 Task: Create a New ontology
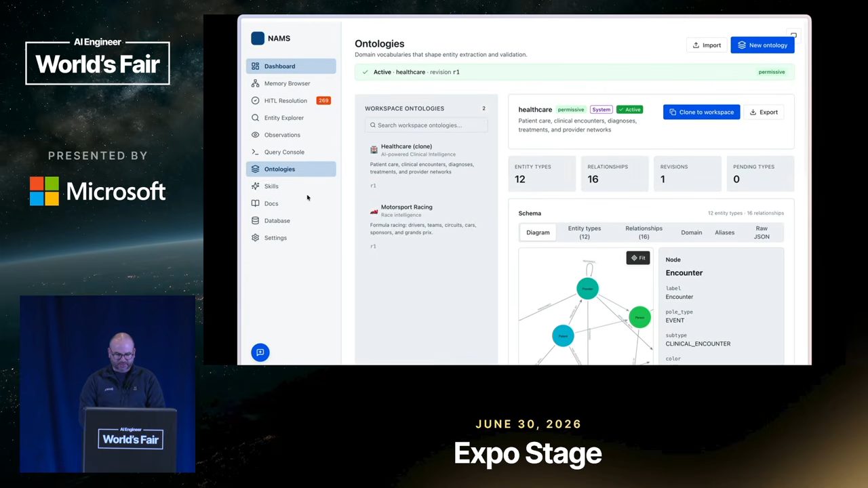tap(762, 45)
